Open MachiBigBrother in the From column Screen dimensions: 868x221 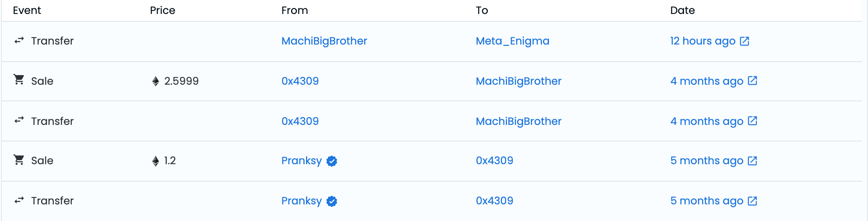click(x=324, y=41)
